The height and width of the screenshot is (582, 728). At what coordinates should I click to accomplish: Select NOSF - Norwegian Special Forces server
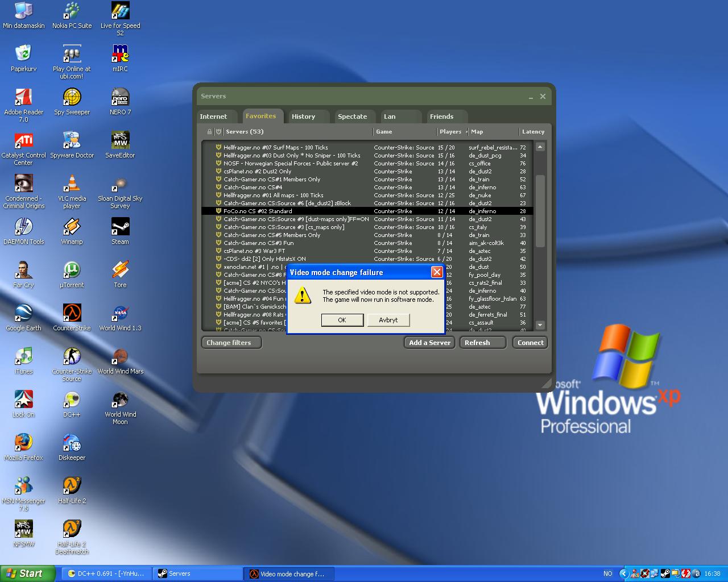(x=367, y=163)
